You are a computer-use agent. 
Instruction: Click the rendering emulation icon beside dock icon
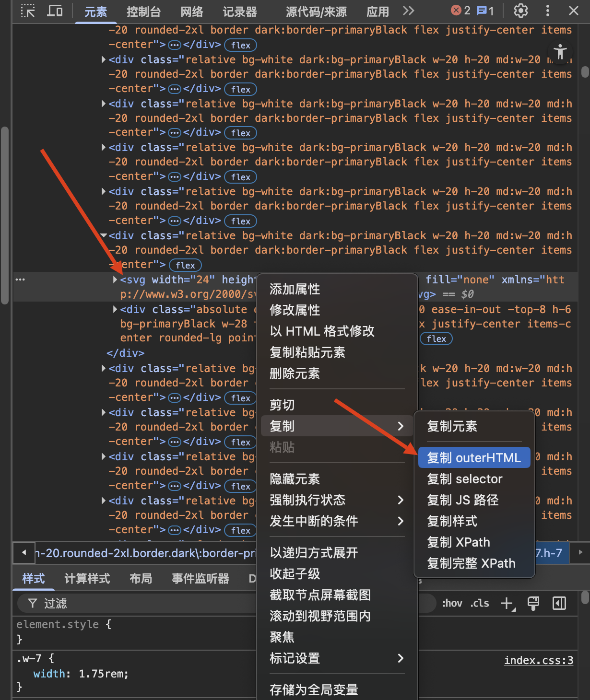(x=533, y=603)
